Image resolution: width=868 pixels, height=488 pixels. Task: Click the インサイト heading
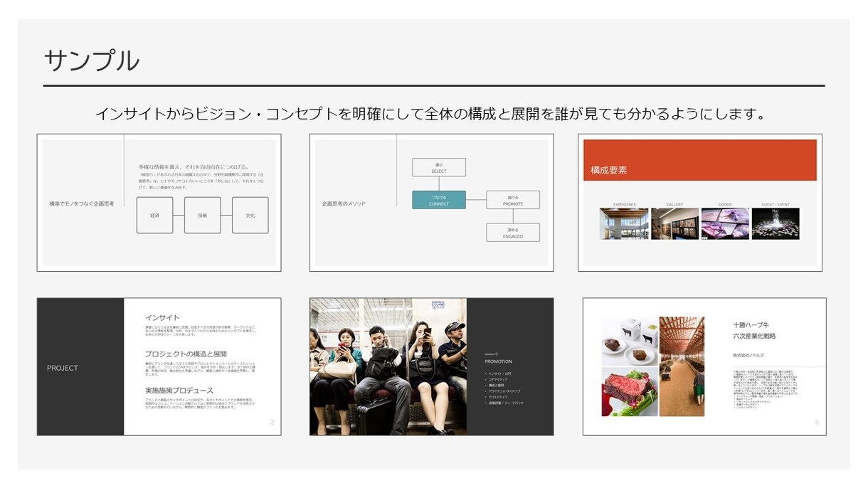[x=162, y=318]
